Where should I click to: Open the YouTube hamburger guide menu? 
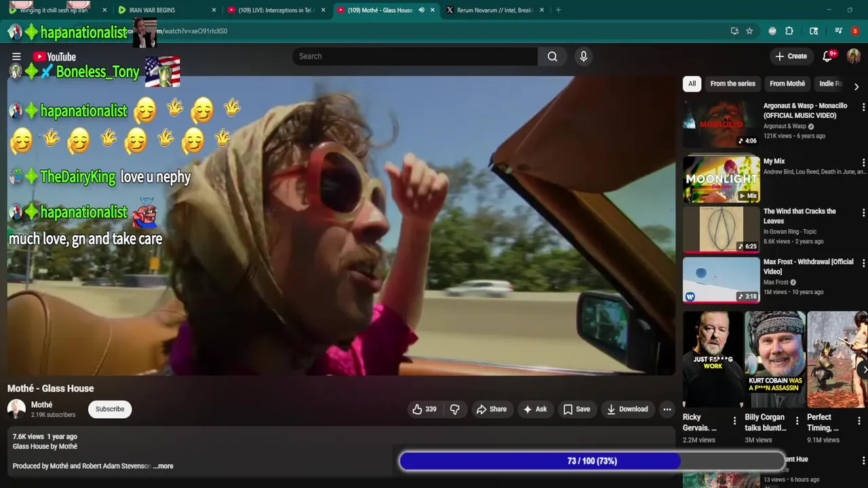(16, 57)
